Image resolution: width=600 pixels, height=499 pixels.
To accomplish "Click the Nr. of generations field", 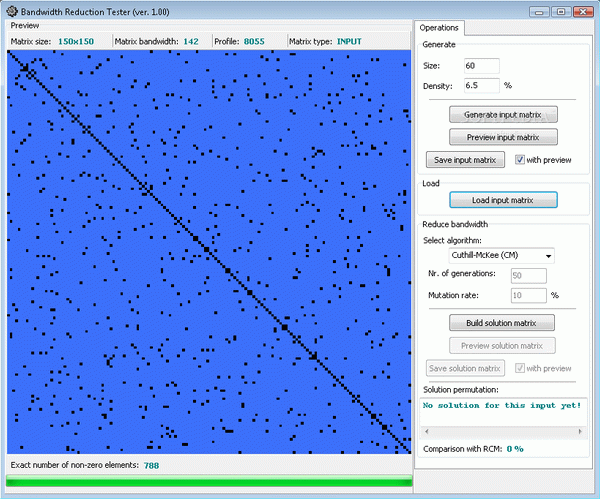I will pyautogui.click(x=529, y=276).
